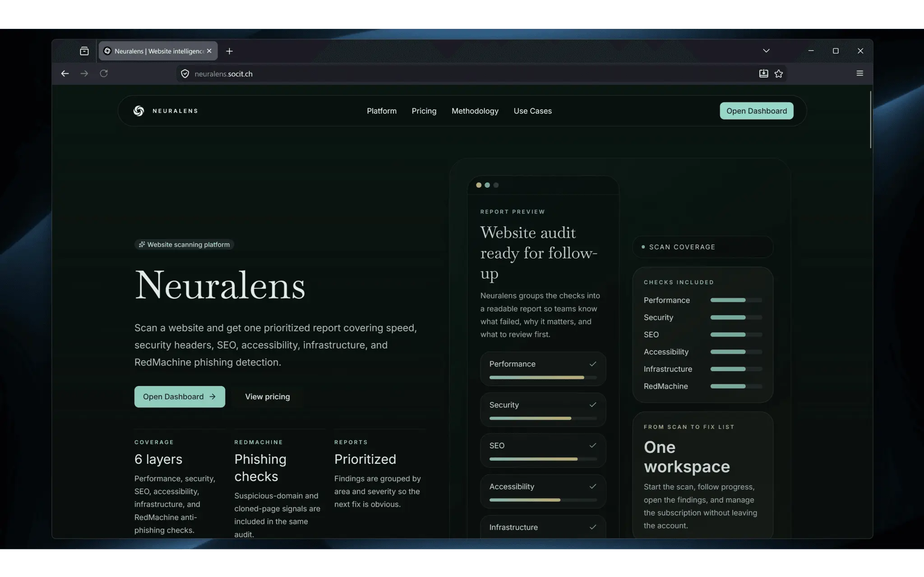Screen dimensions: 924x577
Task: Click the Accessibility label in Checks Included
Action: [666, 352]
